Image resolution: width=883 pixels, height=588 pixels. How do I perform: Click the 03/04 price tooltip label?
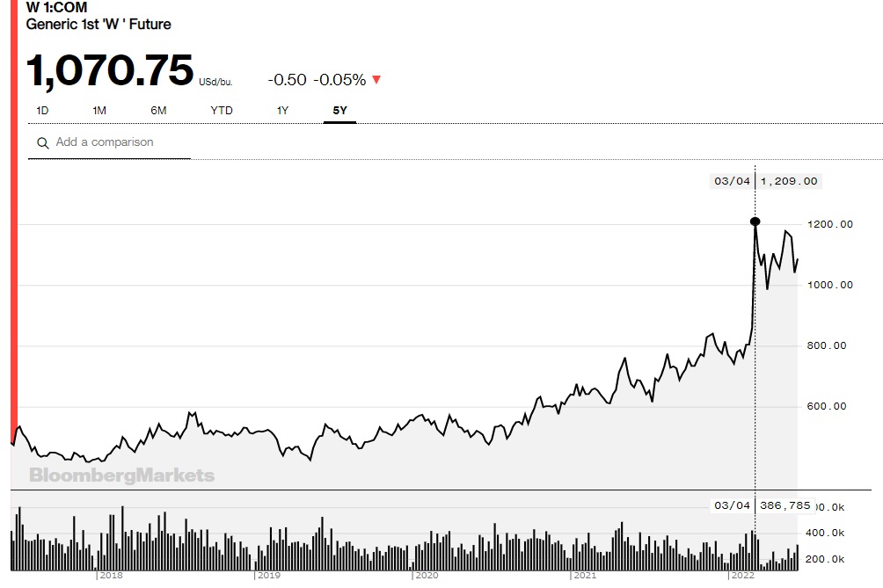pyautogui.click(x=765, y=181)
